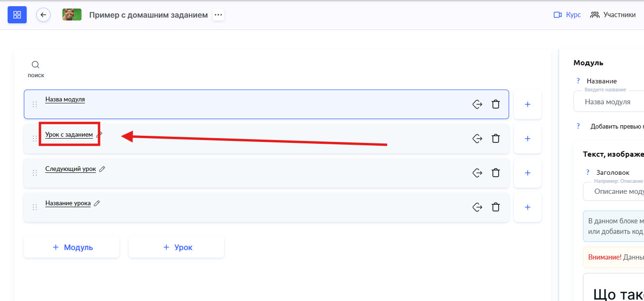This screenshot has width=644, height=301.
Task: Add a new lesson with Урок button
Action: tap(176, 247)
